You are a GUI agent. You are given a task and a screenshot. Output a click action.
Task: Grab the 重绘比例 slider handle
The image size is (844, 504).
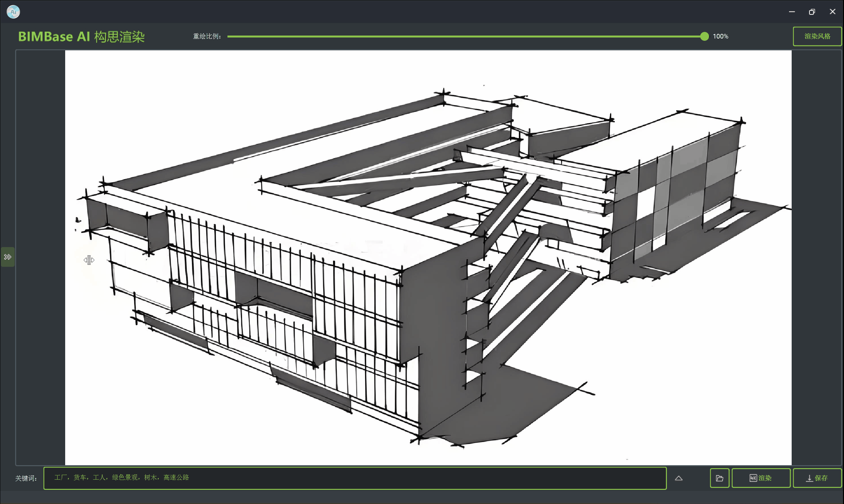click(x=704, y=36)
